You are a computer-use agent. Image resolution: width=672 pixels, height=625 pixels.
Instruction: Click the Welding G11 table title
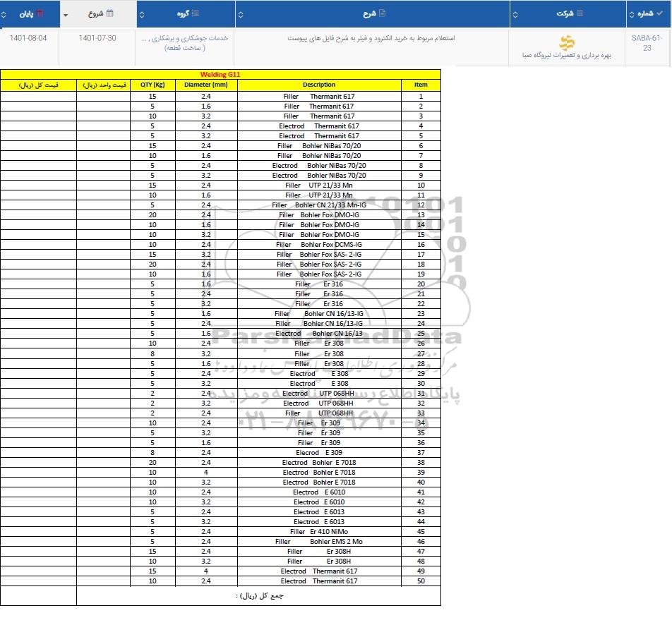pos(220,75)
